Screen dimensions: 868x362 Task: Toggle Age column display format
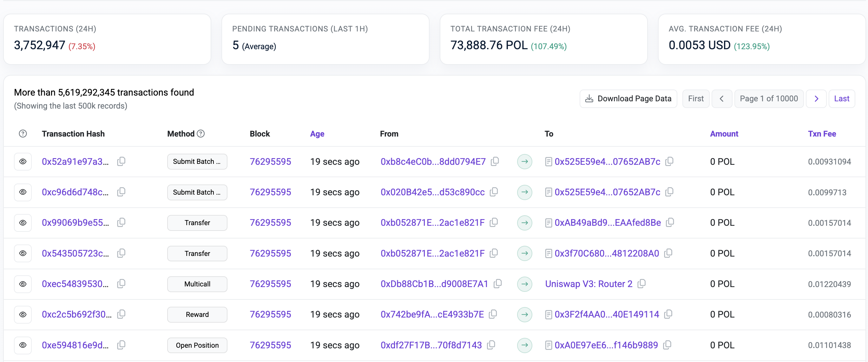317,134
